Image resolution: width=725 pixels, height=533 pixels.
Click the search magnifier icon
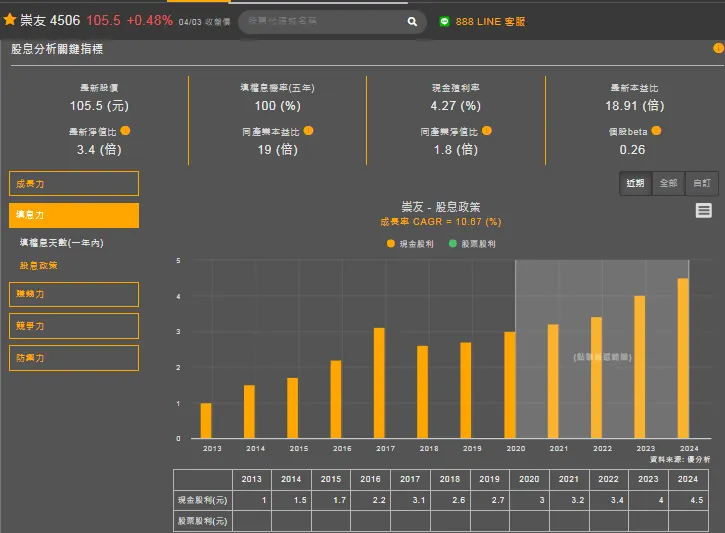(x=412, y=22)
